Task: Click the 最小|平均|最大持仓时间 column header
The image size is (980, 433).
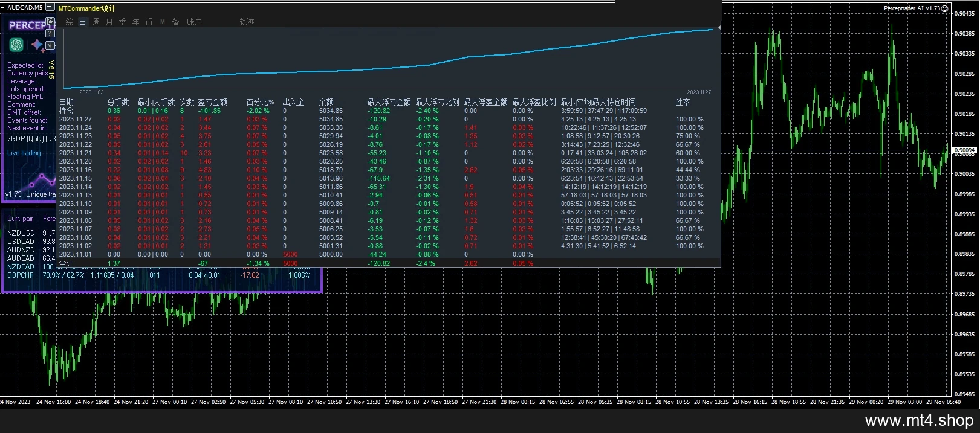Action: click(x=599, y=102)
